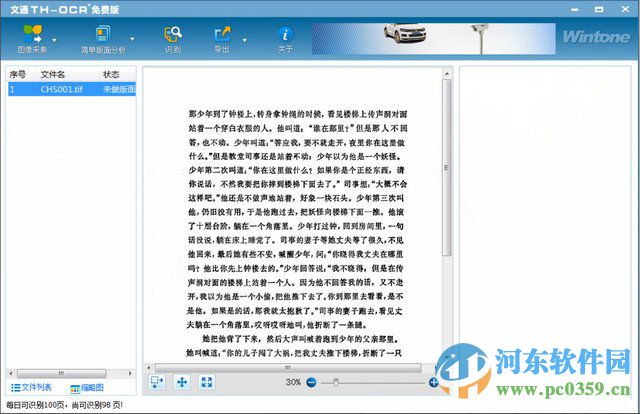Select the pan move tool icon
Screen dimensions: 640x414
(x=182, y=382)
